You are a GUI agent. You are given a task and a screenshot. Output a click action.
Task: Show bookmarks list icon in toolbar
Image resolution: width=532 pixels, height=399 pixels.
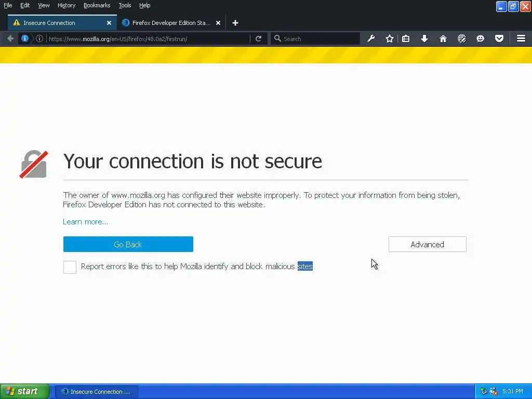pos(406,38)
